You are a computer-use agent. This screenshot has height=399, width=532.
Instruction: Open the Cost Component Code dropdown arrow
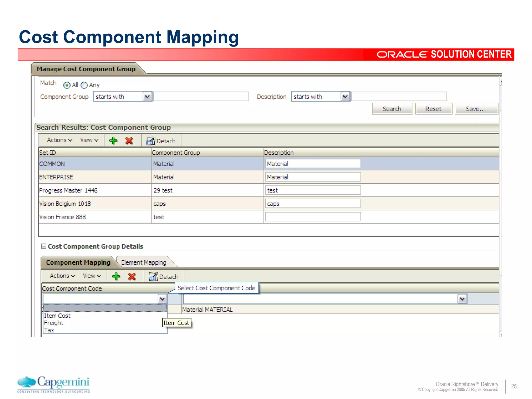[x=162, y=299]
